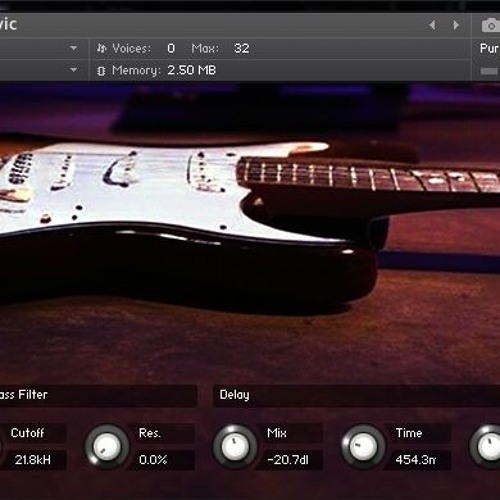
Task: Click the Max voices value 32
Action: tap(242, 49)
